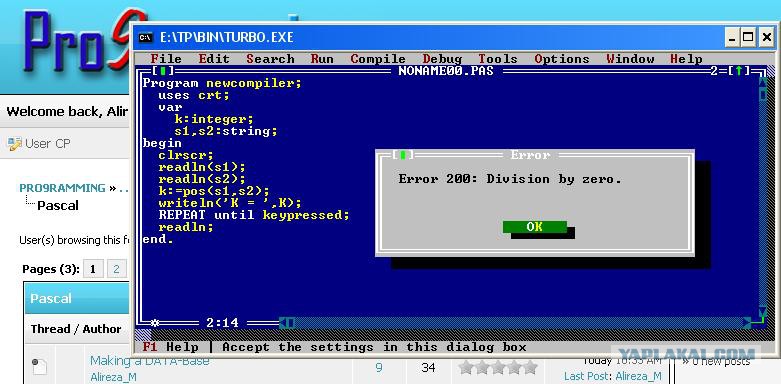Open the File menu in Turbo Pascal
This screenshot has width=781, height=384.
click(x=166, y=59)
